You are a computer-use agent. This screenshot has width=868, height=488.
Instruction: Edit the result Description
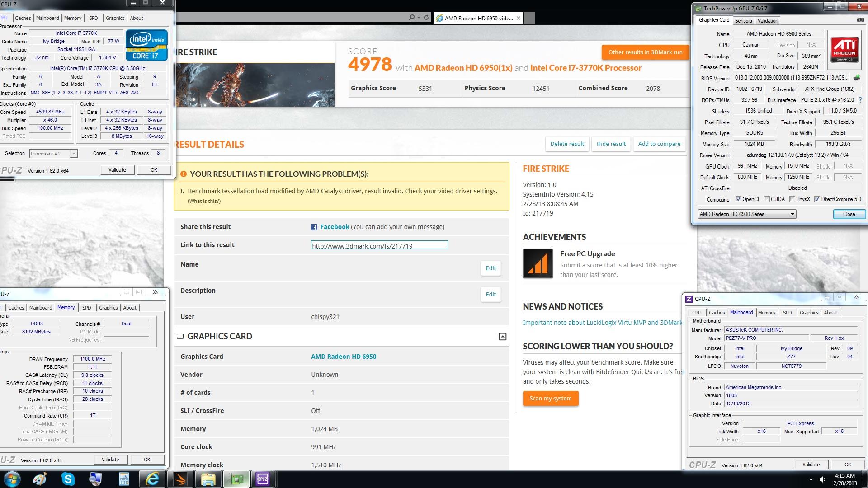pos(491,295)
